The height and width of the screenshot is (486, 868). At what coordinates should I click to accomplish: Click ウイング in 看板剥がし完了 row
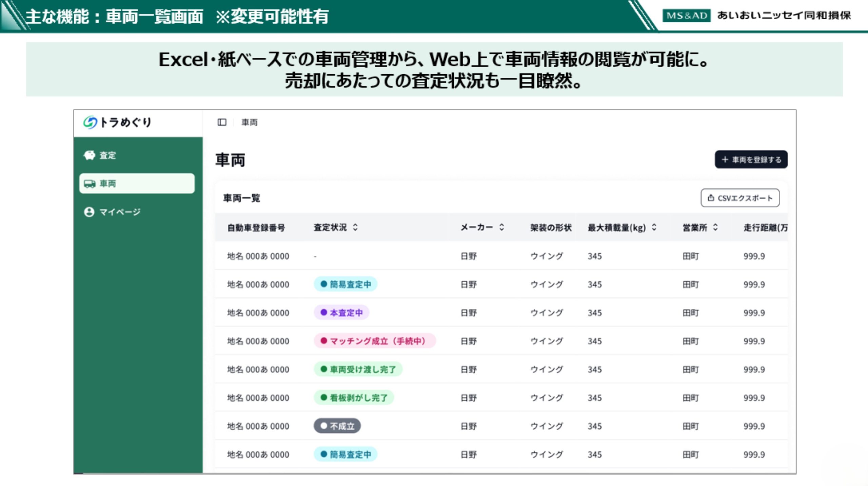point(547,397)
